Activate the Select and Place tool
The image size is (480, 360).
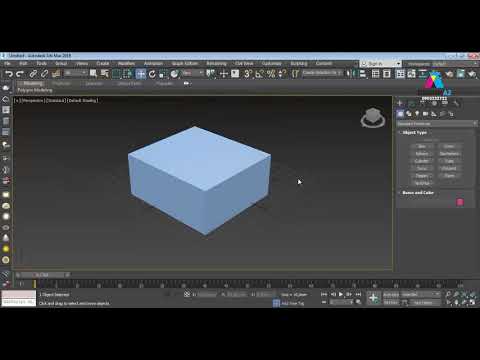(x=174, y=74)
